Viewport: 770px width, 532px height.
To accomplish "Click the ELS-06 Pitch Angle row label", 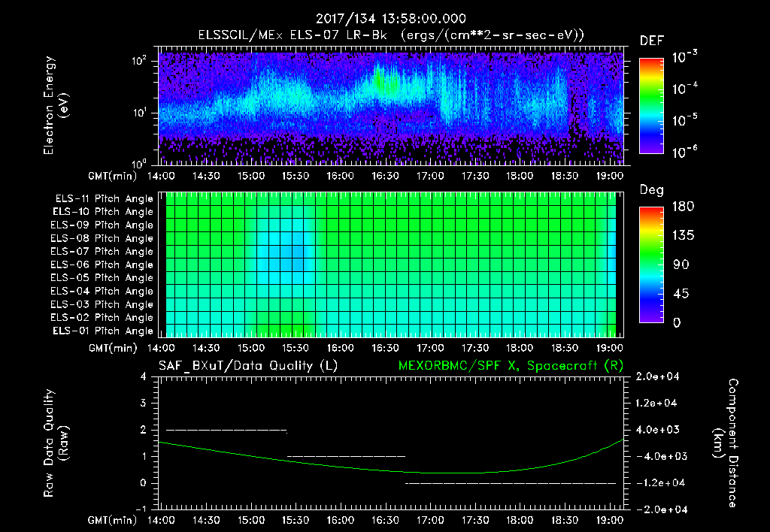I will point(102,264).
